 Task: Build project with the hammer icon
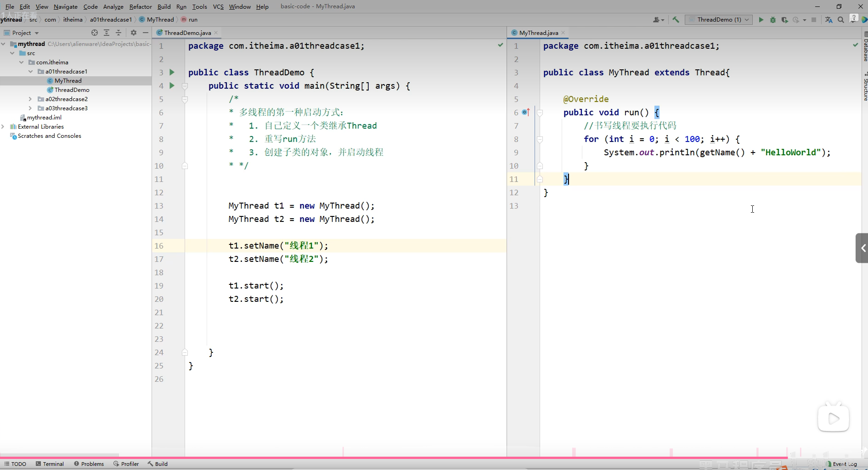coord(676,20)
